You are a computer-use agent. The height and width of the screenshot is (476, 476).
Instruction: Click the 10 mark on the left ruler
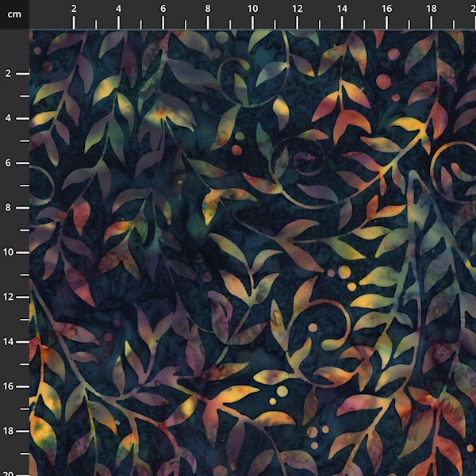coord(8,251)
